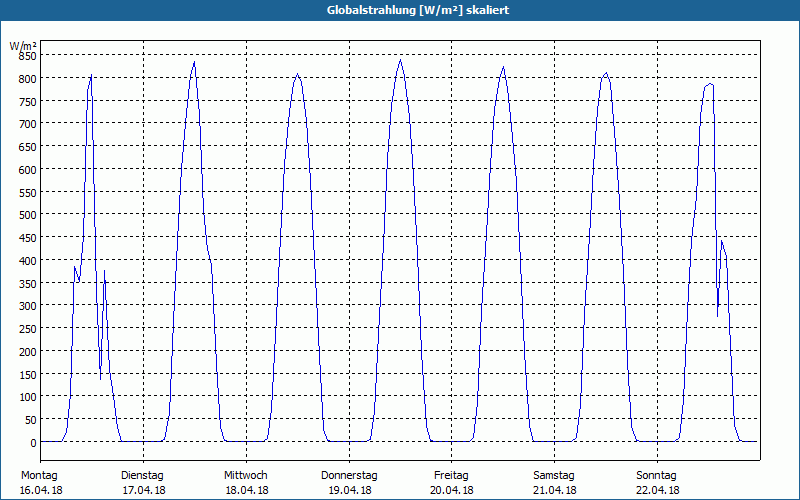Image resolution: width=800 pixels, height=500 pixels.
Task: Click Monday's radiation curve peak
Action: pos(91,76)
